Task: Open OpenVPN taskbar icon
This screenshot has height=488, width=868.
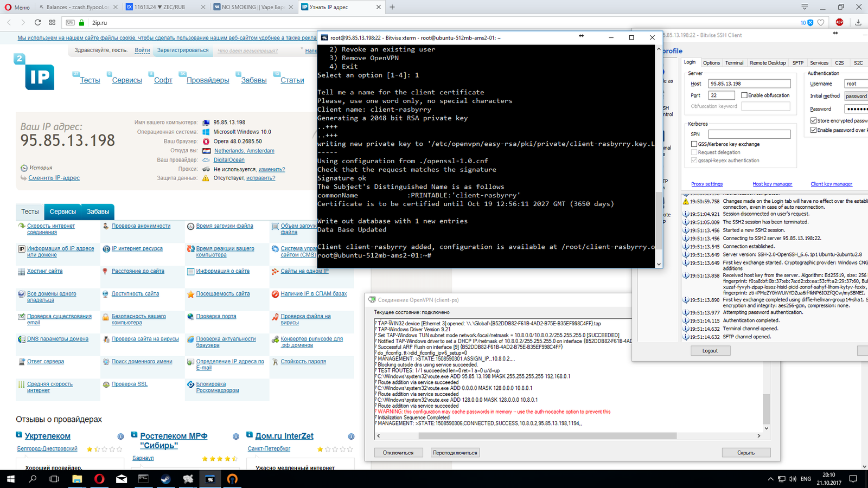Action: coord(232,479)
